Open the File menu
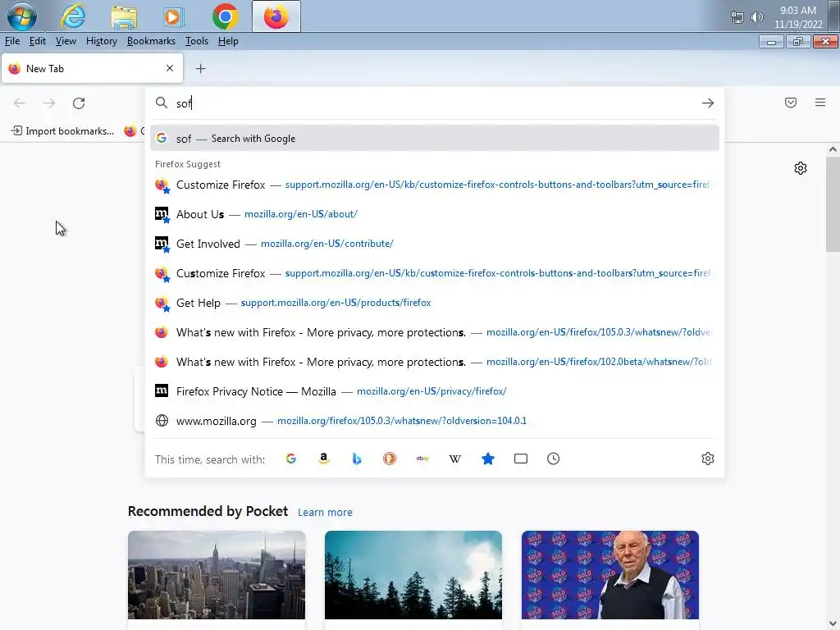840x630 pixels. [12, 41]
